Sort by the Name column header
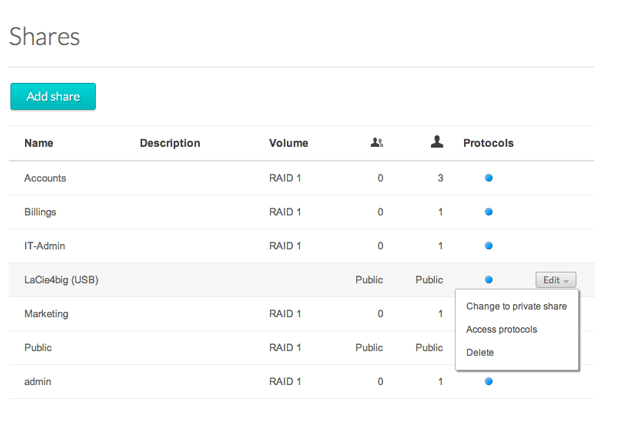Viewport: 640px width, 424px height. coord(39,143)
